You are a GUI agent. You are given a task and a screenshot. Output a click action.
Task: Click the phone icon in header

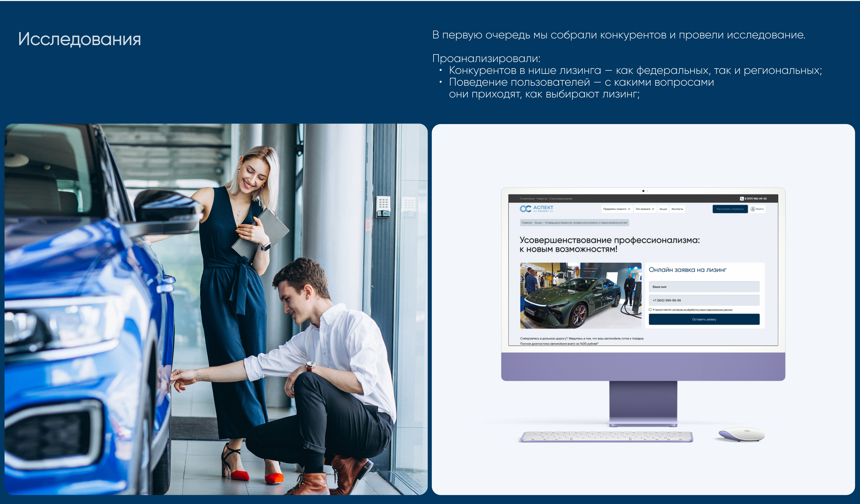741,198
